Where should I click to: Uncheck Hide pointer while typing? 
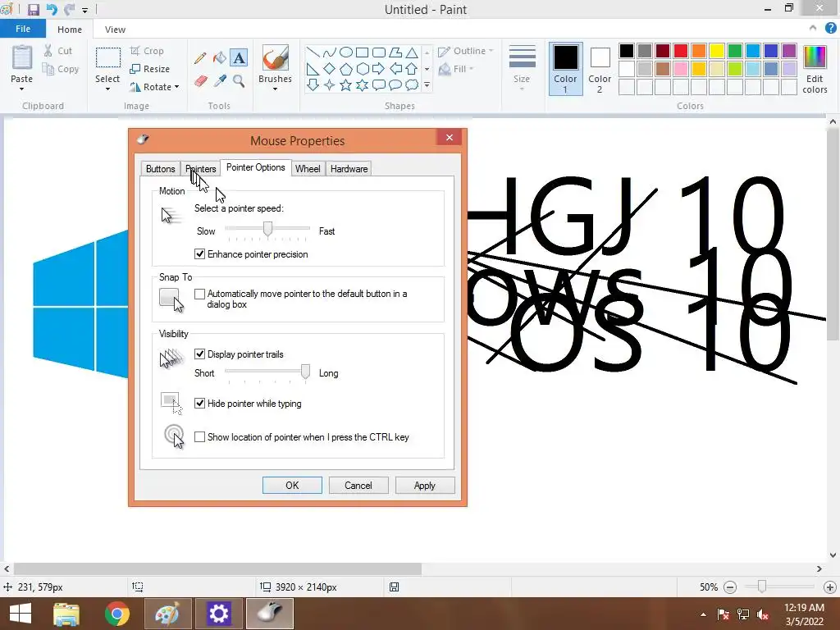200,403
